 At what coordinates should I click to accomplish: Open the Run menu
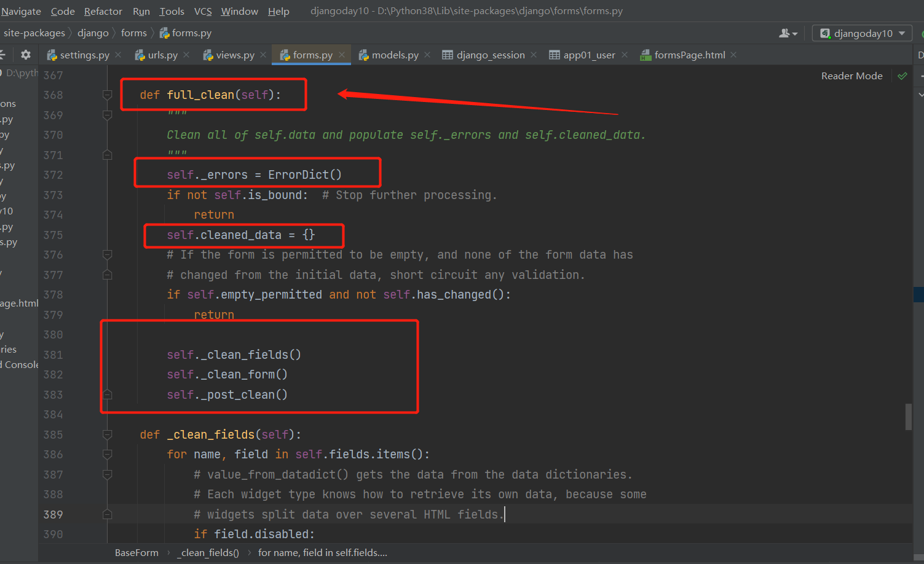pos(141,11)
